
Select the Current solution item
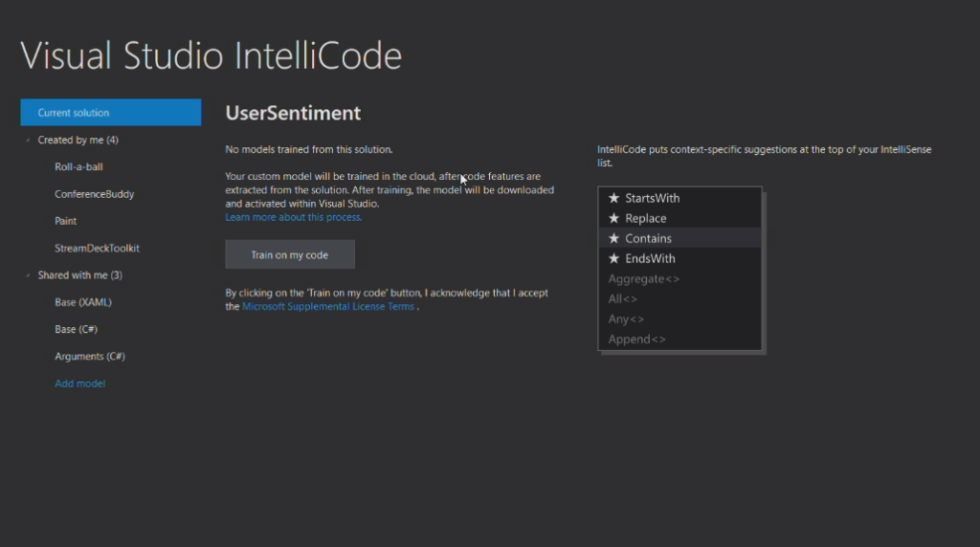[111, 113]
